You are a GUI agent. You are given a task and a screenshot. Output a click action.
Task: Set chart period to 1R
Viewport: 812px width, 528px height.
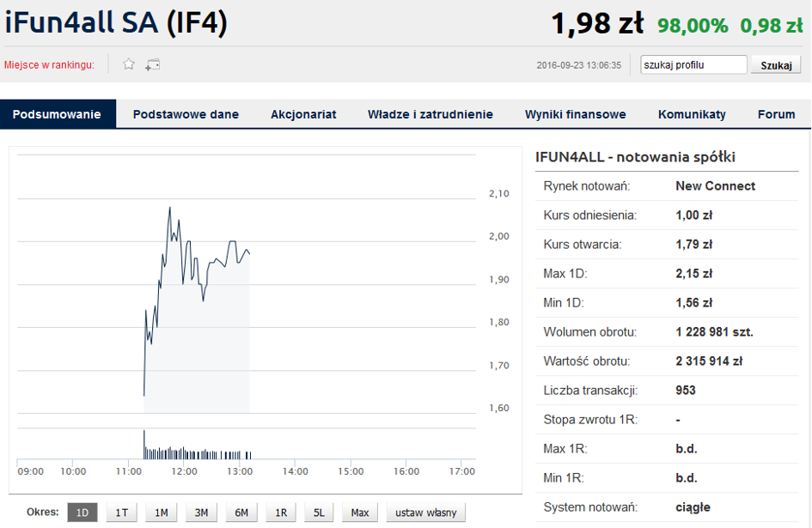(281, 513)
